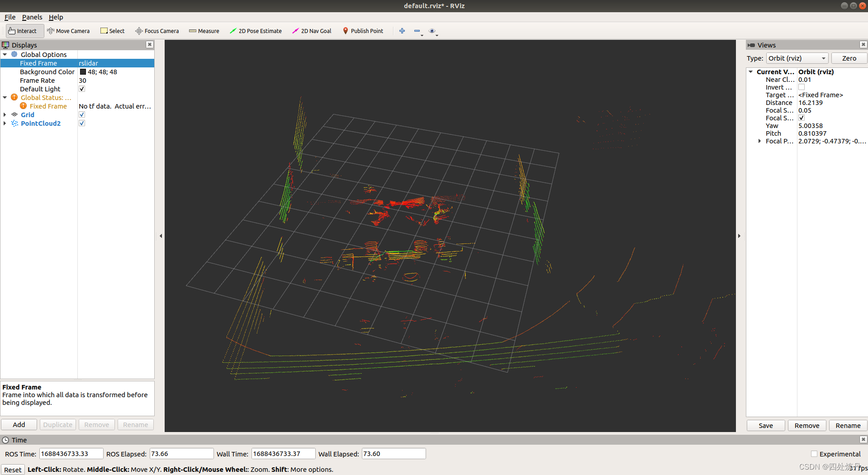Image resolution: width=868 pixels, height=475 pixels.
Task: Click the Add display button
Action: click(x=19, y=424)
